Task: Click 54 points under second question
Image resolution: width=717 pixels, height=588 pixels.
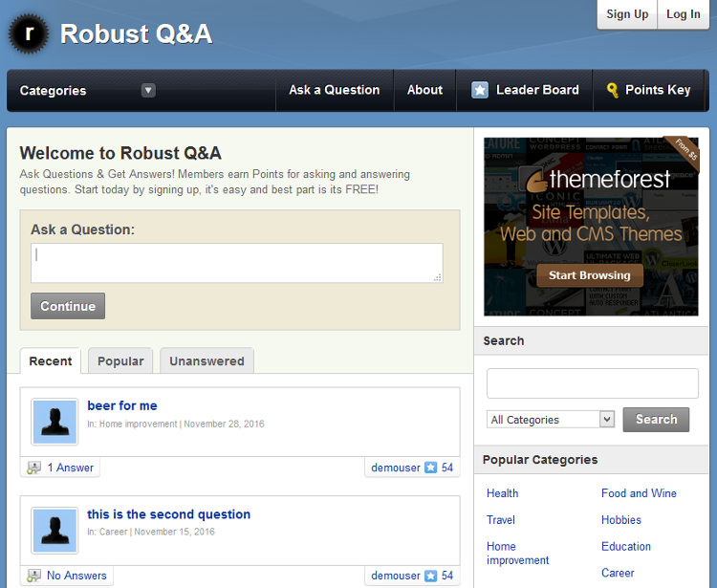Action: tap(447, 576)
